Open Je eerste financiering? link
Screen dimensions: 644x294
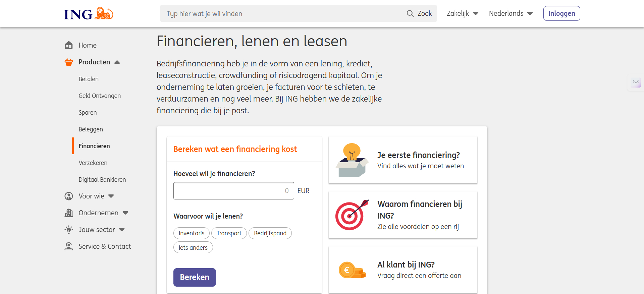[403, 160]
